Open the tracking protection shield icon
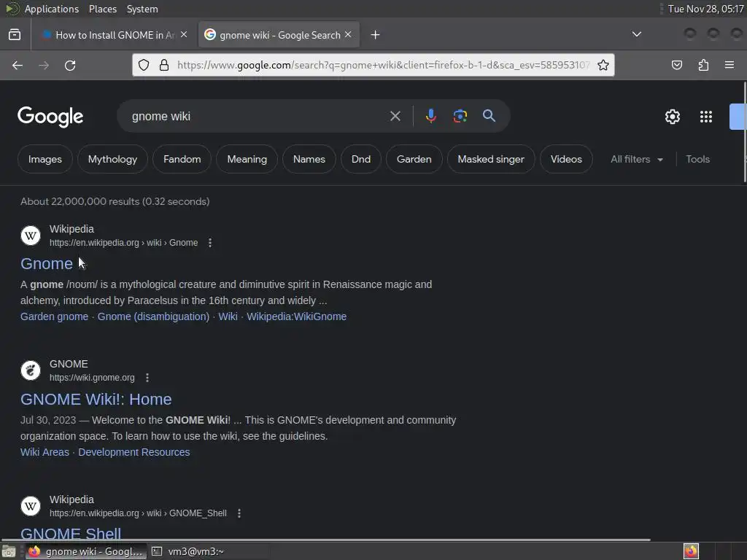Image resolution: width=747 pixels, height=560 pixels. (x=144, y=65)
